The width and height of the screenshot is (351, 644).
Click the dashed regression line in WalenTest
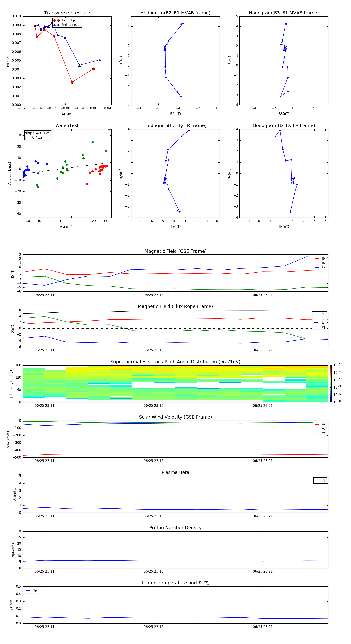coord(67,168)
